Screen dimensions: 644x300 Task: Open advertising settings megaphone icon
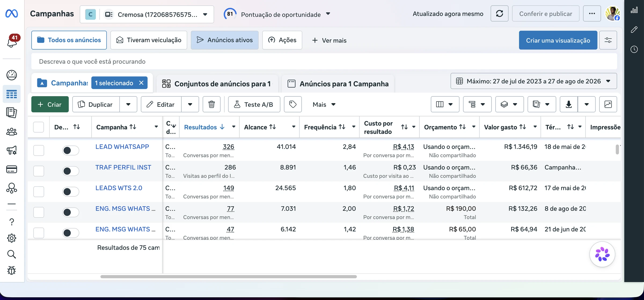12,150
